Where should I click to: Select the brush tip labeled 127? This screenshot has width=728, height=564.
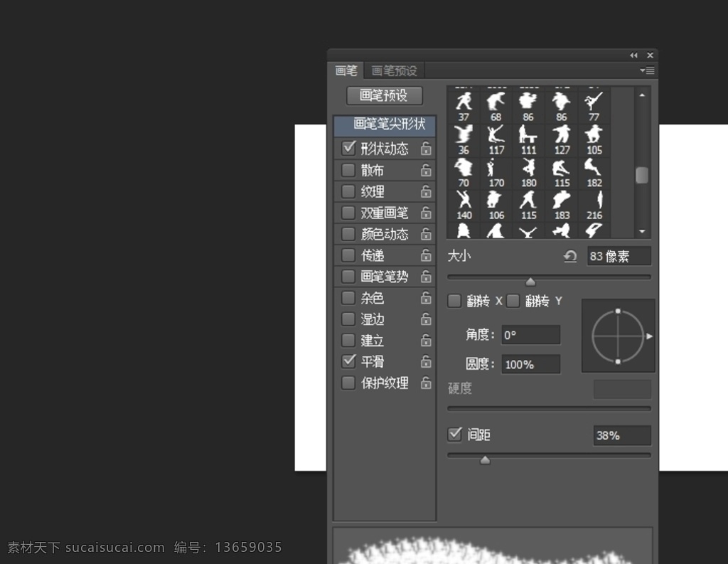coord(562,140)
